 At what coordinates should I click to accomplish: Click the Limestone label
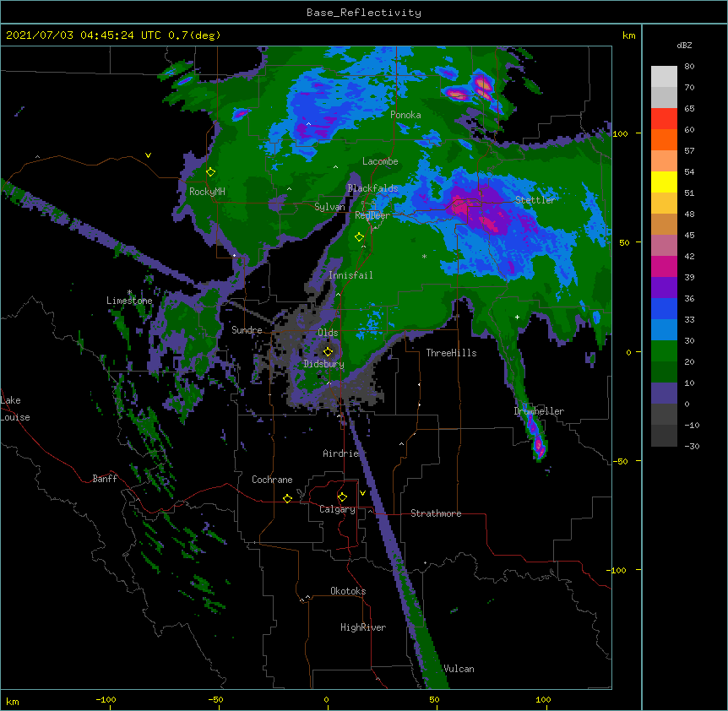point(129,301)
